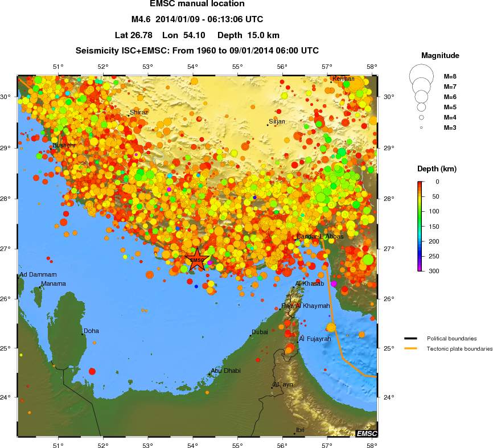Click the Depth (km) legend heading

pos(437,169)
